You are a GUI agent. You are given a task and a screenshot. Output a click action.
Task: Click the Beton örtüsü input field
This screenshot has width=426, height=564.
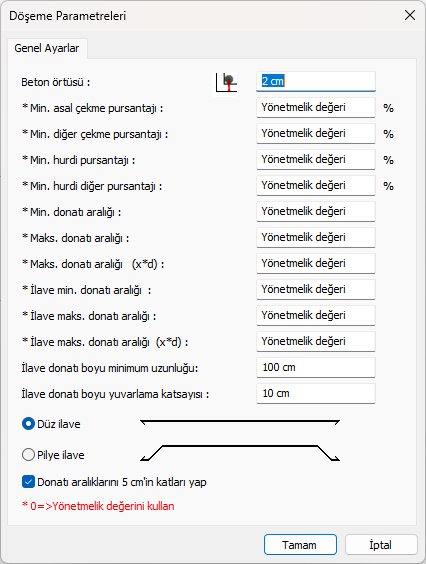coord(316,81)
